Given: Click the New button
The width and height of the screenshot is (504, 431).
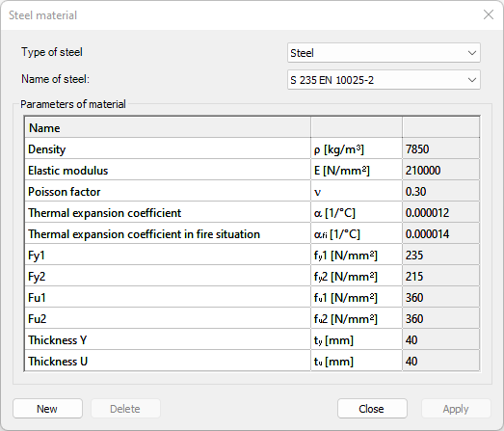Looking at the screenshot, I should tap(47, 409).
